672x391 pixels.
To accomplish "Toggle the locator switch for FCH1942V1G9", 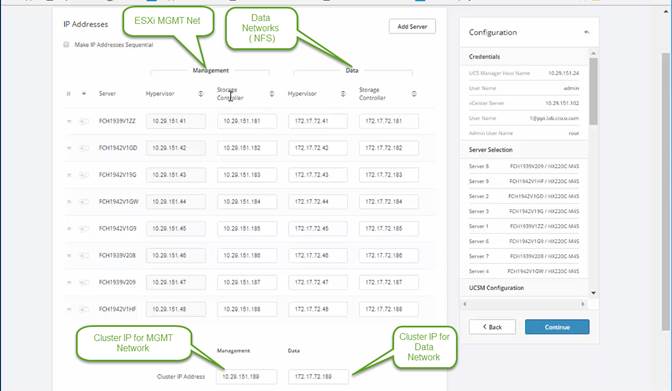I will (84, 229).
